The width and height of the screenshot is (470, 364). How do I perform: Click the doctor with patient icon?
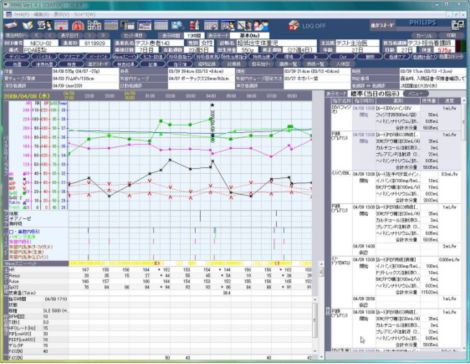tap(45, 25)
